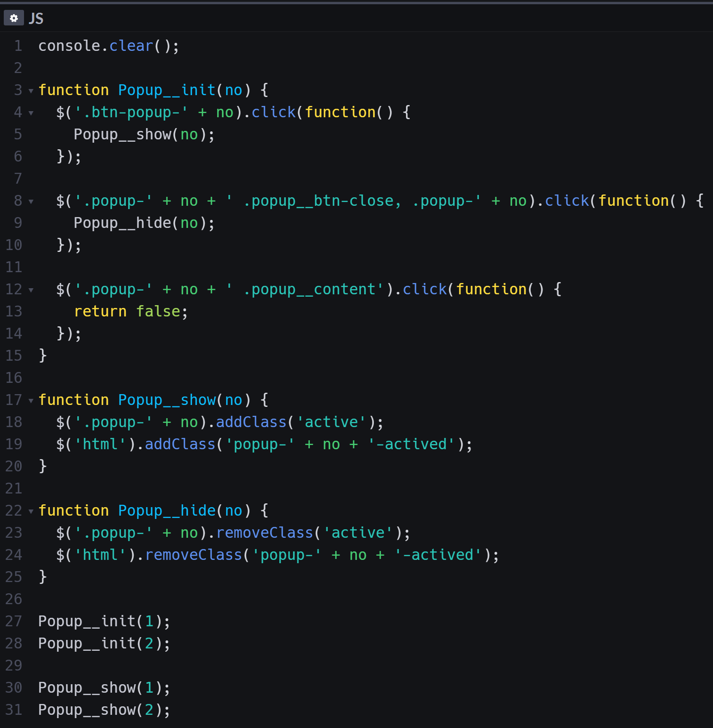Collapse the Popup__hide function fold arrow on line 22
This screenshot has height=728, width=713.
pos(31,511)
